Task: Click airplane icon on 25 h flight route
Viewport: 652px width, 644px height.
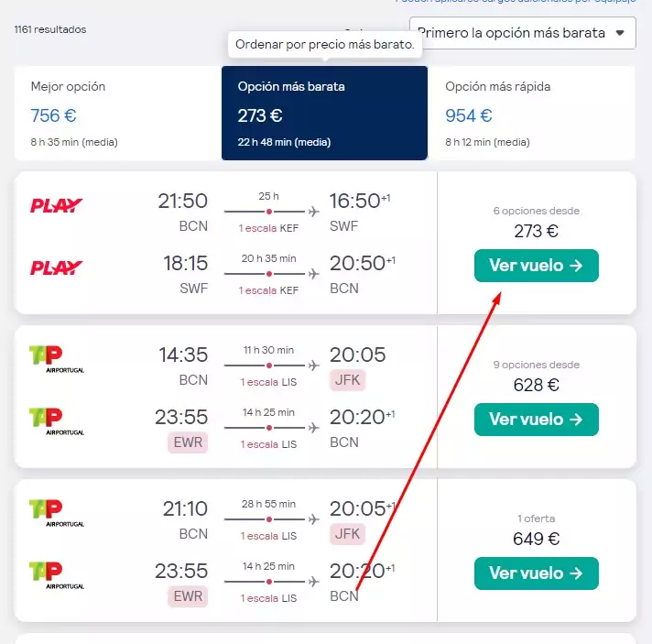Action: [x=314, y=212]
